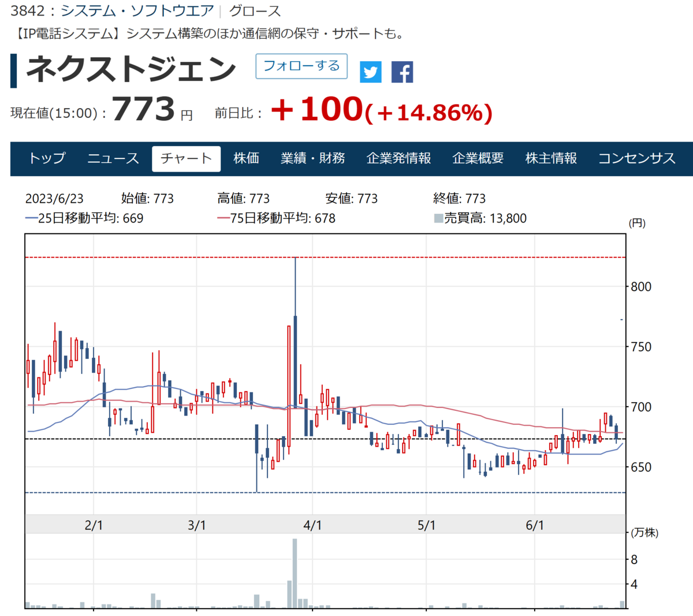
Task: Click the 売買高 13,800 legend entry
Action: pos(480,218)
